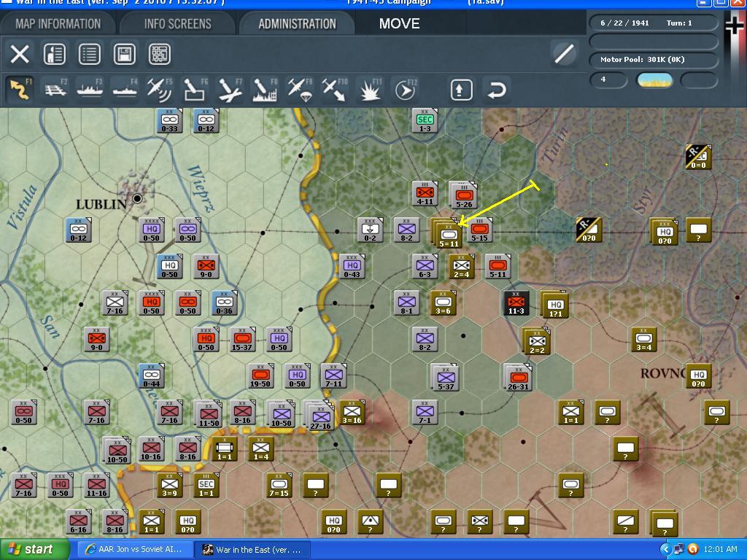
Task: Click the Lublin city marker
Action: 137,198
